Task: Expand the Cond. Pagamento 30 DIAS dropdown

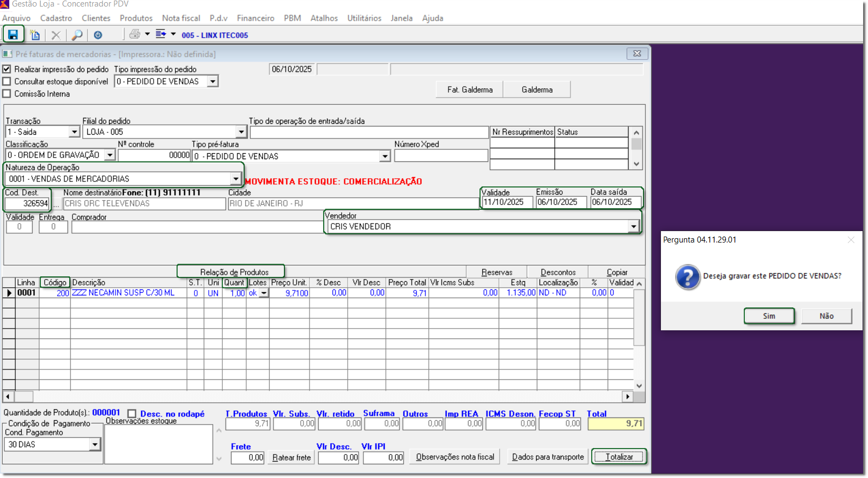Action: pyautogui.click(x=95, y=445)
